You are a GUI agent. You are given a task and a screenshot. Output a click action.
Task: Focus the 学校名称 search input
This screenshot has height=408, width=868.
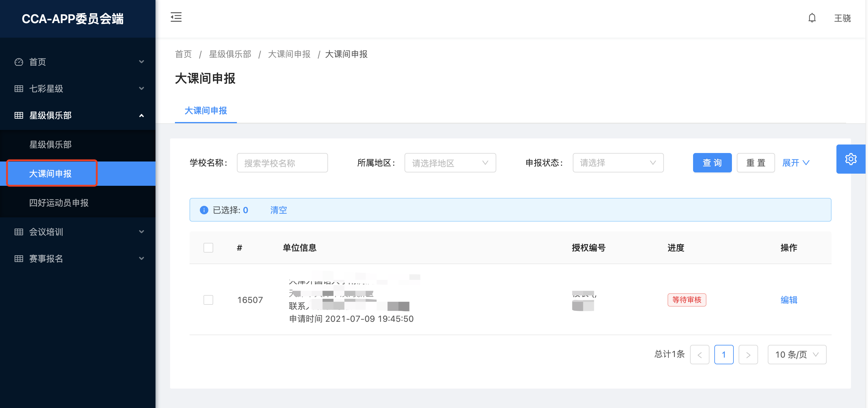(x=282, y=163)
